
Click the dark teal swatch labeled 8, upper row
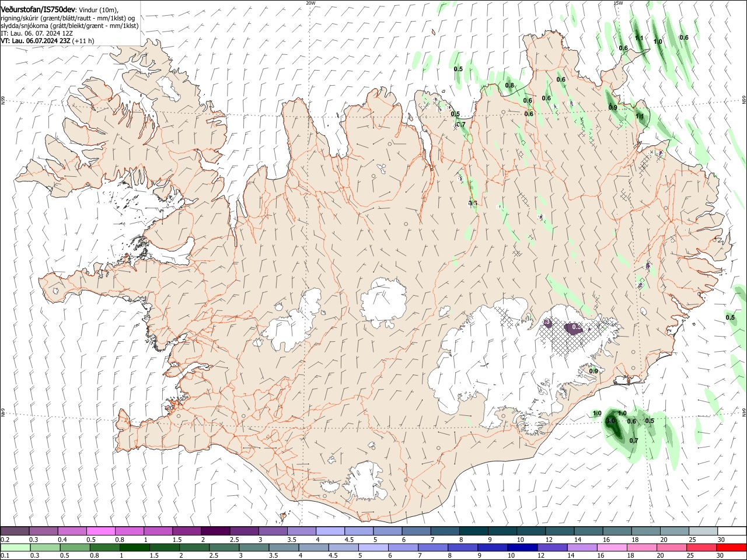click(473, 531)
